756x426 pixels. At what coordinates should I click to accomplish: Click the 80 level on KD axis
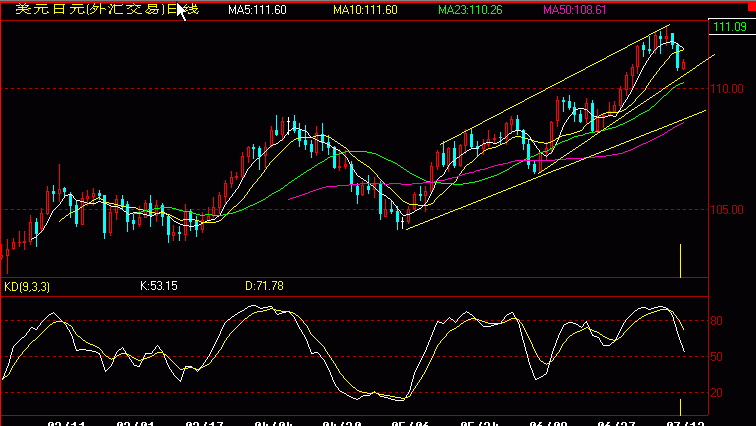[716, 321]
